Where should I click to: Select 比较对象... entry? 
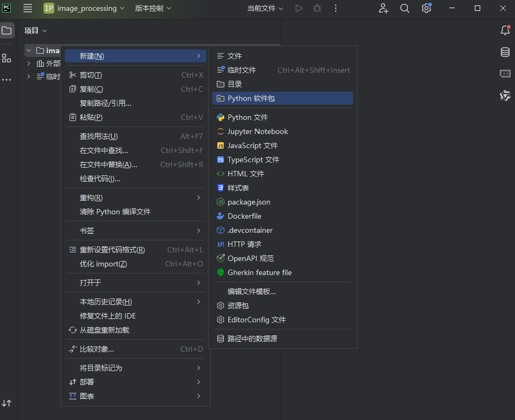point(135,349)
